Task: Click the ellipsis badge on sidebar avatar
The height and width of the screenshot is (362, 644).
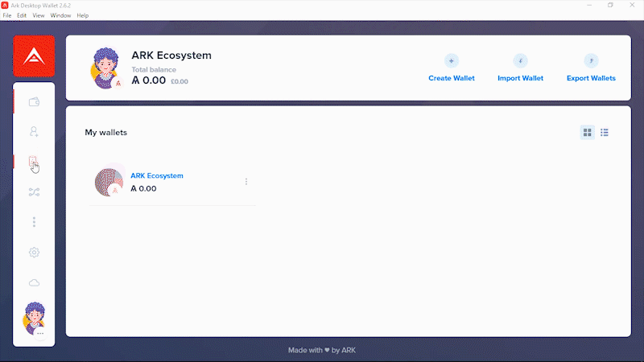Action: pyautogui.click(x=40, y=333)
